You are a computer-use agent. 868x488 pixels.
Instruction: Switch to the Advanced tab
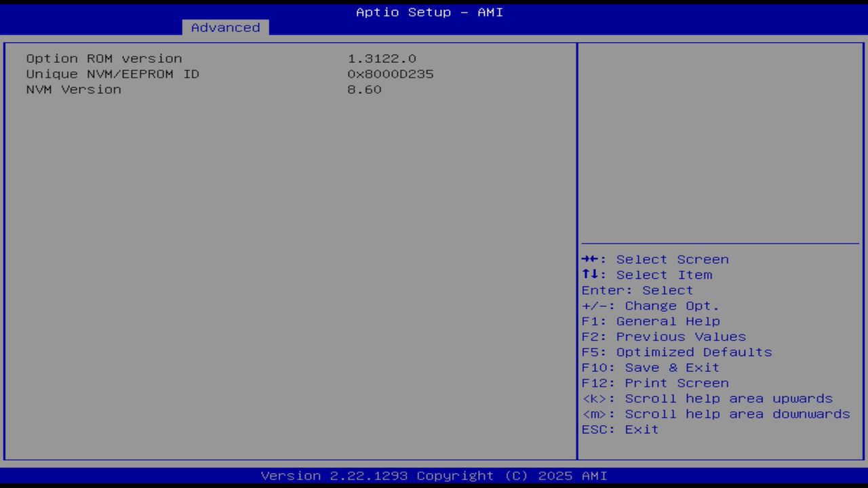[x=225, y=27]
